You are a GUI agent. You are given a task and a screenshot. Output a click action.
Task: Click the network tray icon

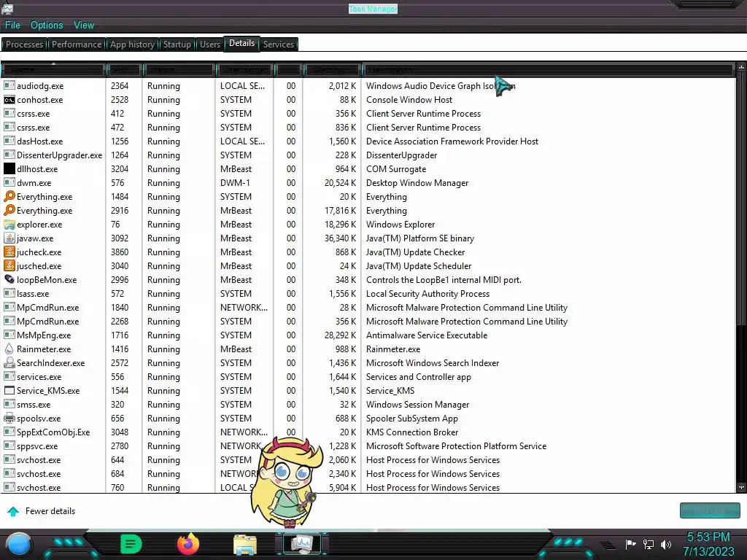pos(649,544)
